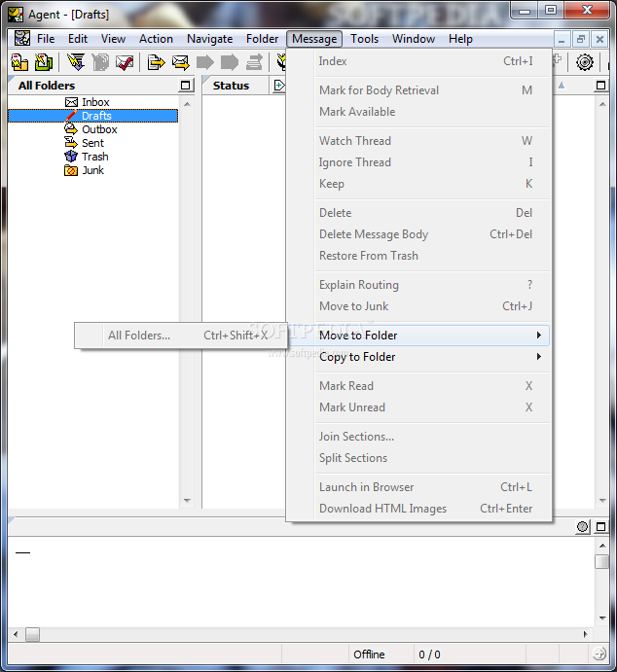The image size is (617, 672).
Task: Click the green lightning-bolt document toolbar icon
Action: pyautogui.click(x=44, y=62)
